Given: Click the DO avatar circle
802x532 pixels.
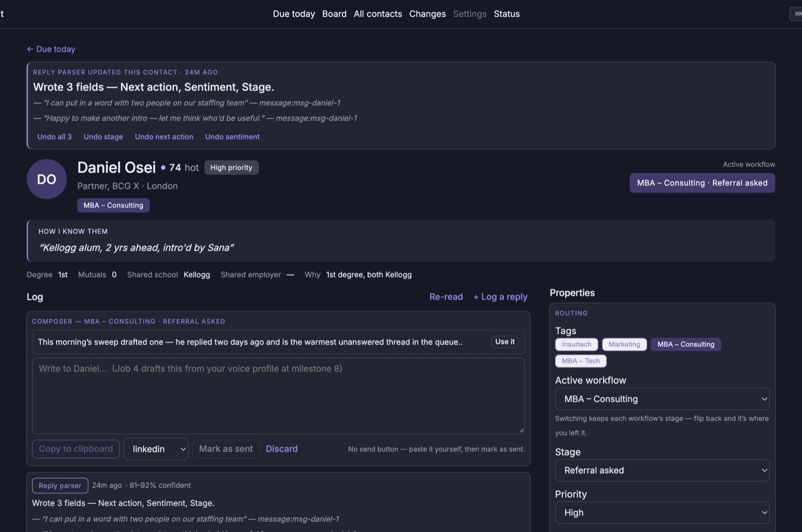Looking at the screenshot, I should coord(47,179).
